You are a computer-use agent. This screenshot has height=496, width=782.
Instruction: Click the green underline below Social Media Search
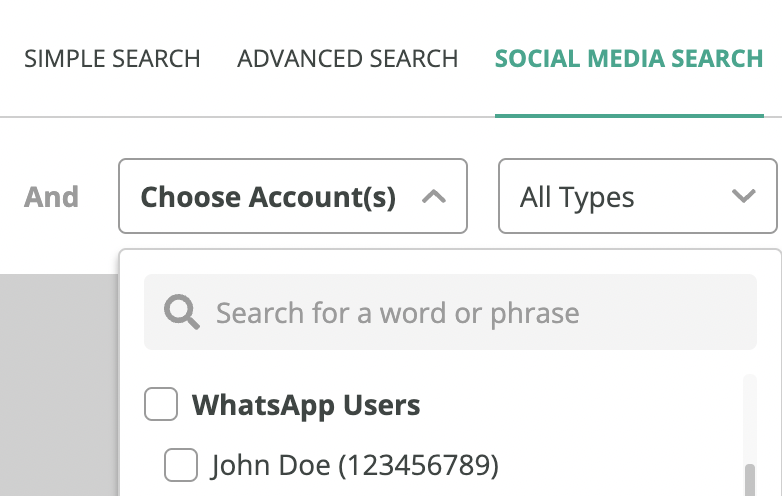tap(629, 116)
